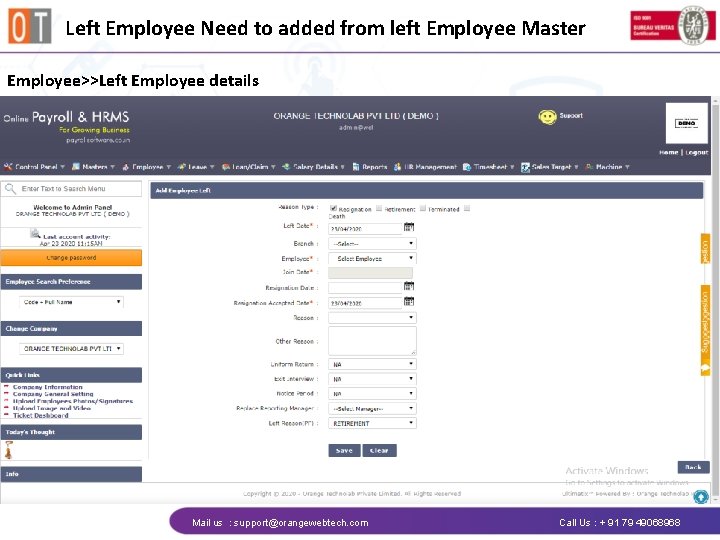Open the Left Reason(PF) dropdown

point(372,423)
